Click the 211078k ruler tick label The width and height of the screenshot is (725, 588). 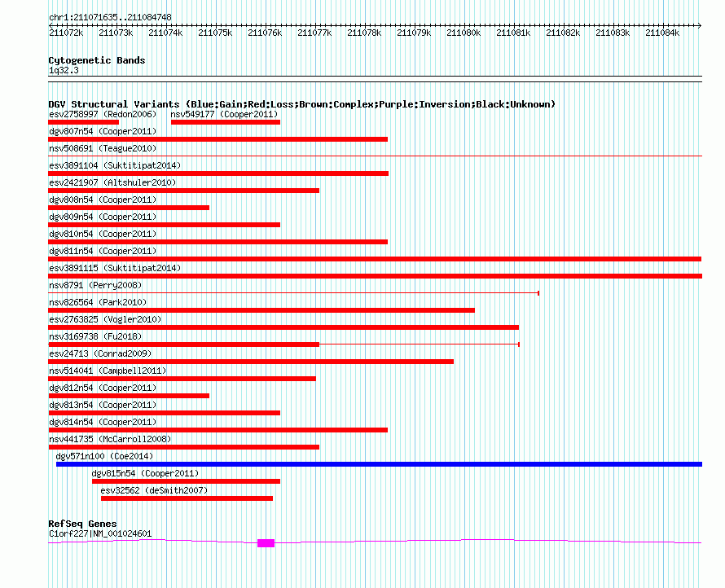(364, 33)
